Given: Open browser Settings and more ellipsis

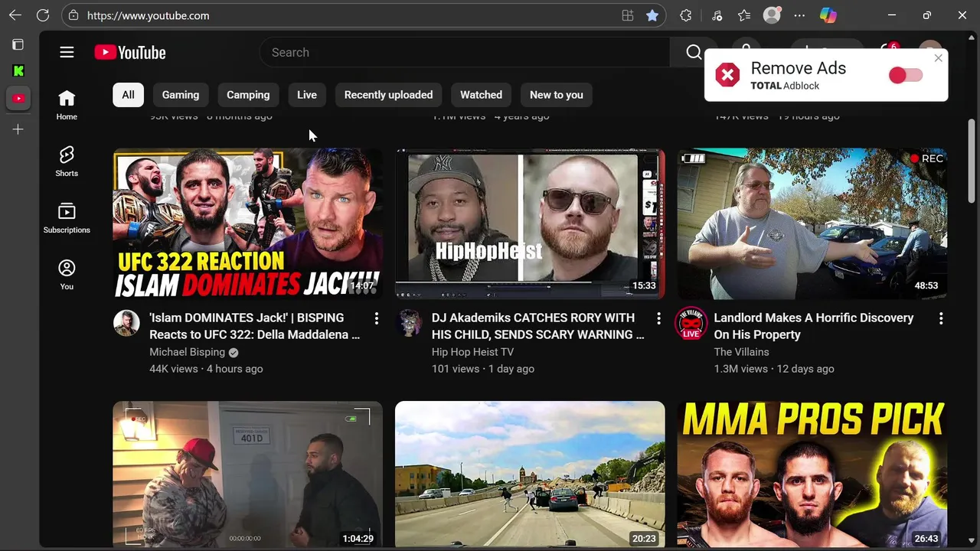Looking at the screenshot, I should click(x=799, y=15).
